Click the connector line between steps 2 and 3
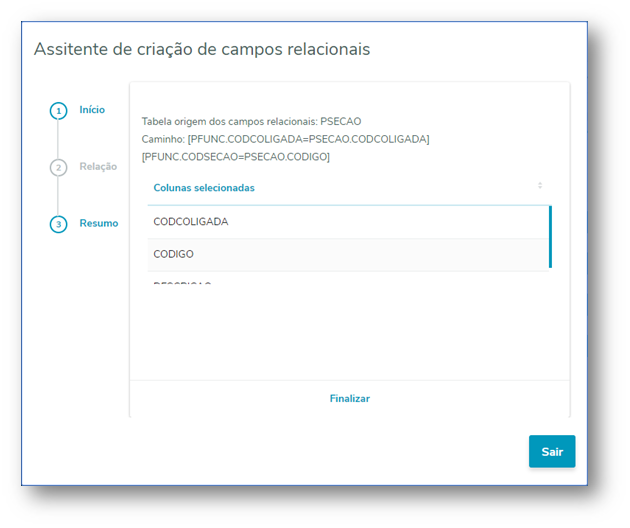Viewport: 630px width, 528px height. [x=59, y=196]
